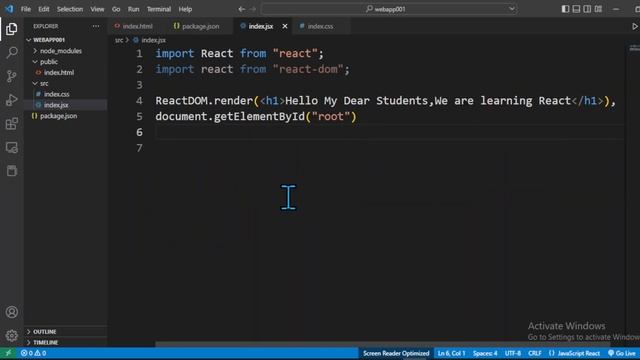Open the Edit menu
The image size is (640, 360).
tap(44, 9)
